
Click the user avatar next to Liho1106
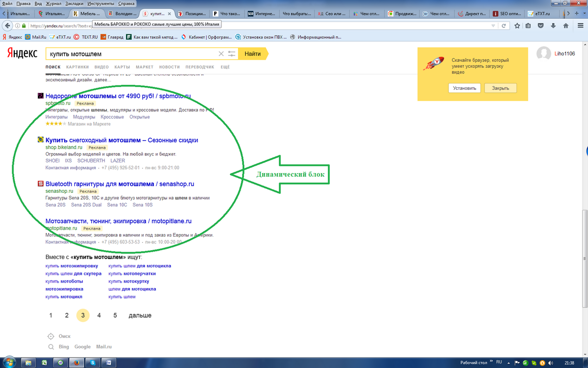click(544, 54)
